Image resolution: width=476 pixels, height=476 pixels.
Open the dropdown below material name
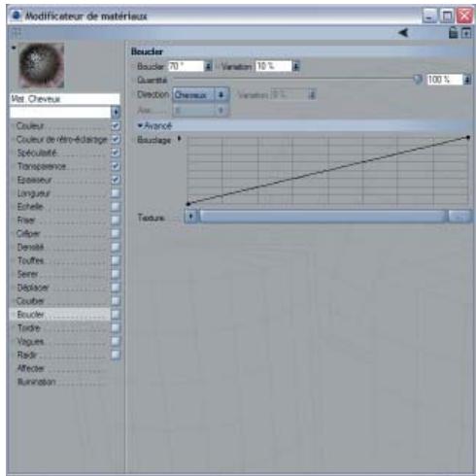[116, 113]
